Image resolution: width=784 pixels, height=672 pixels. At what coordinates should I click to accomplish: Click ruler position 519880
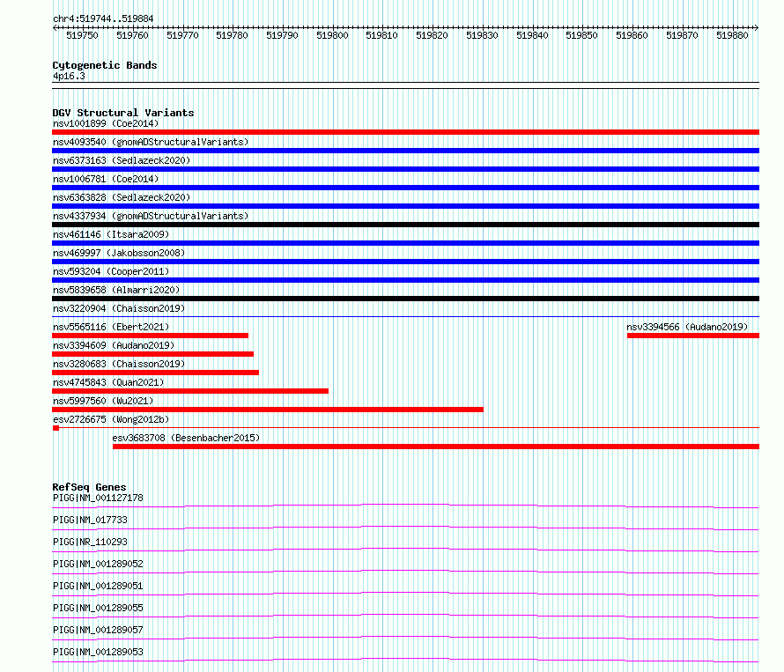pos(733,35)
